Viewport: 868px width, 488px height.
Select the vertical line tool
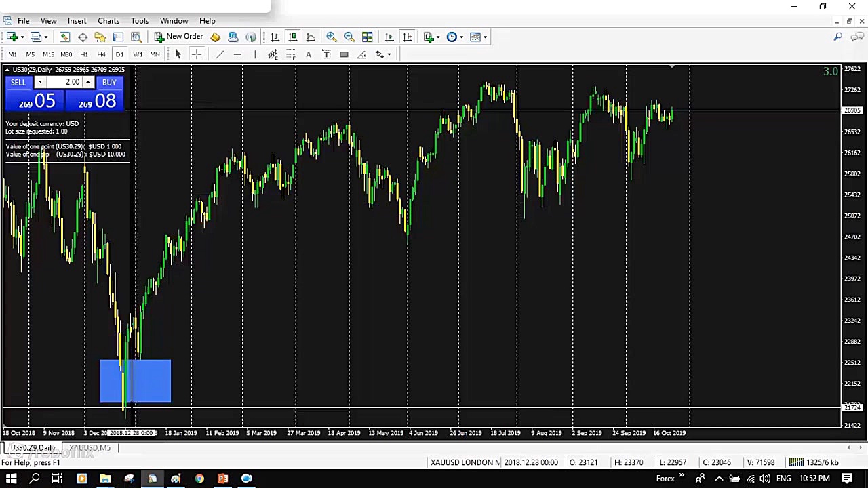pyautogui.click(x=255, y=54)
